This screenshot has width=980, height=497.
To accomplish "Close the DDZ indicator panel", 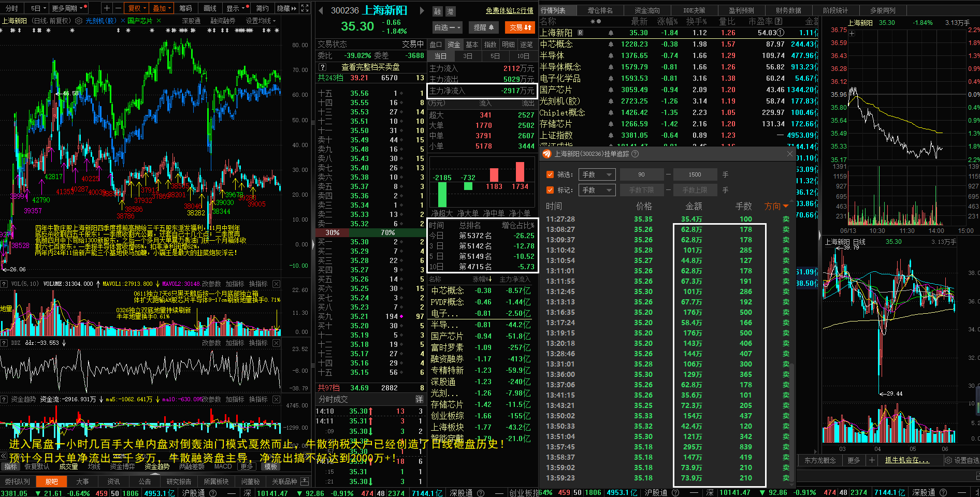I will [x=277, y=343].
